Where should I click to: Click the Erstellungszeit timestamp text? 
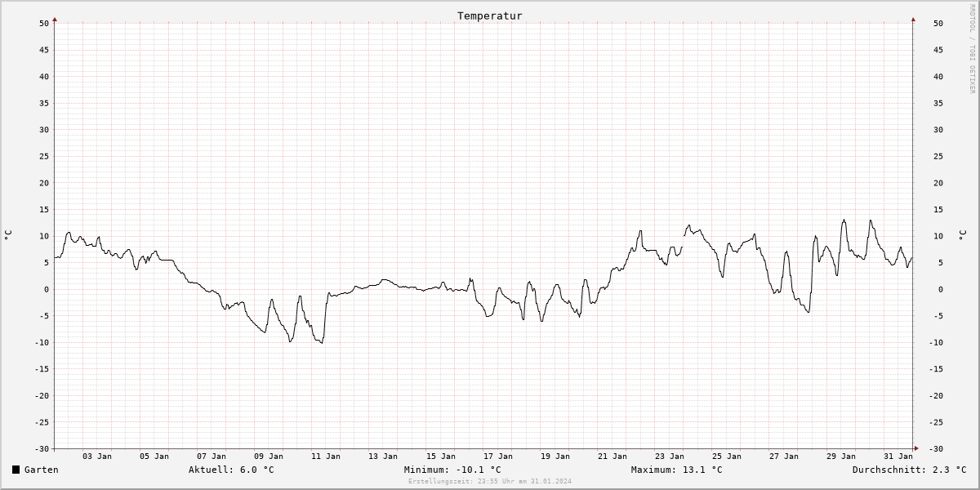tap(490, 482)
